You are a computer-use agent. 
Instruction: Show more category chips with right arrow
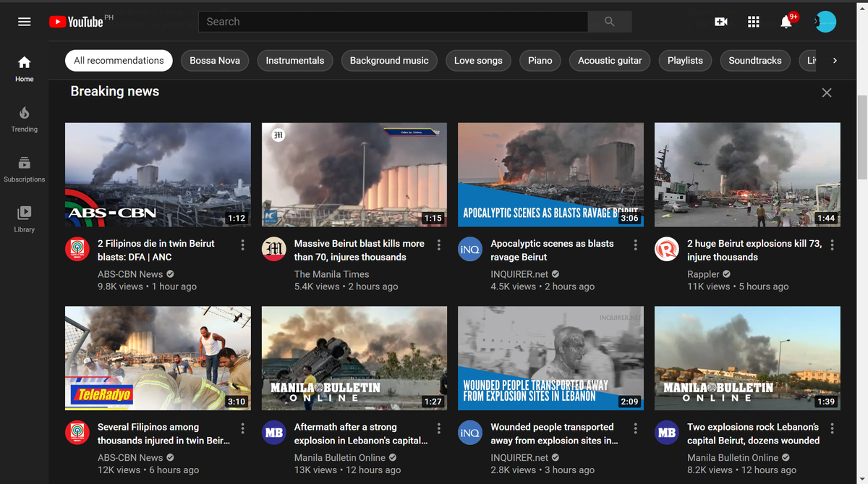835,61
